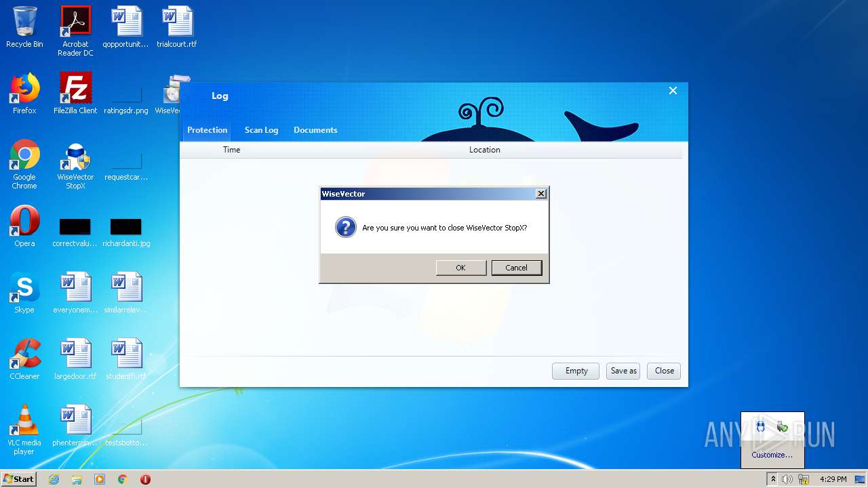Cancel the close confirmation dialog
This screenshot has height=488, width=868.
point(516,268)
